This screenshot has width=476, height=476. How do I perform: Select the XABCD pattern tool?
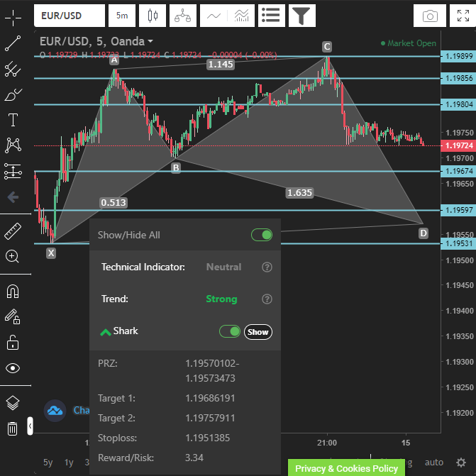tap(13, 145)
